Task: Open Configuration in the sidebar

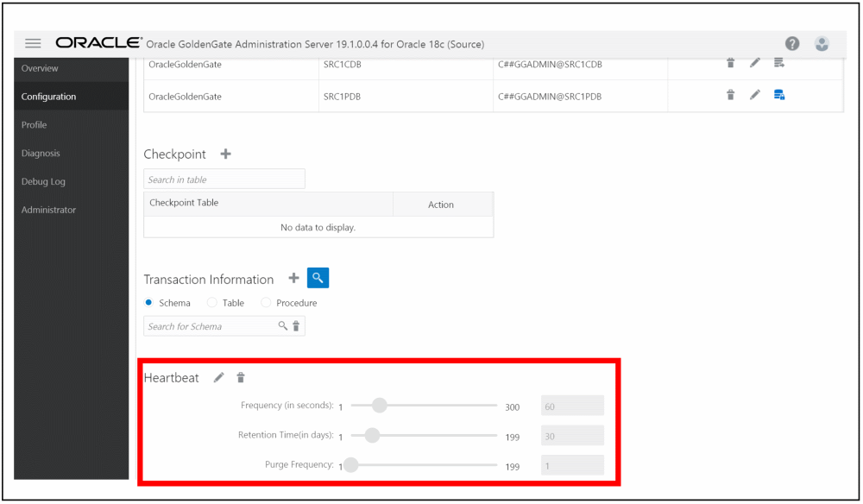Action: tap(71, 97)
